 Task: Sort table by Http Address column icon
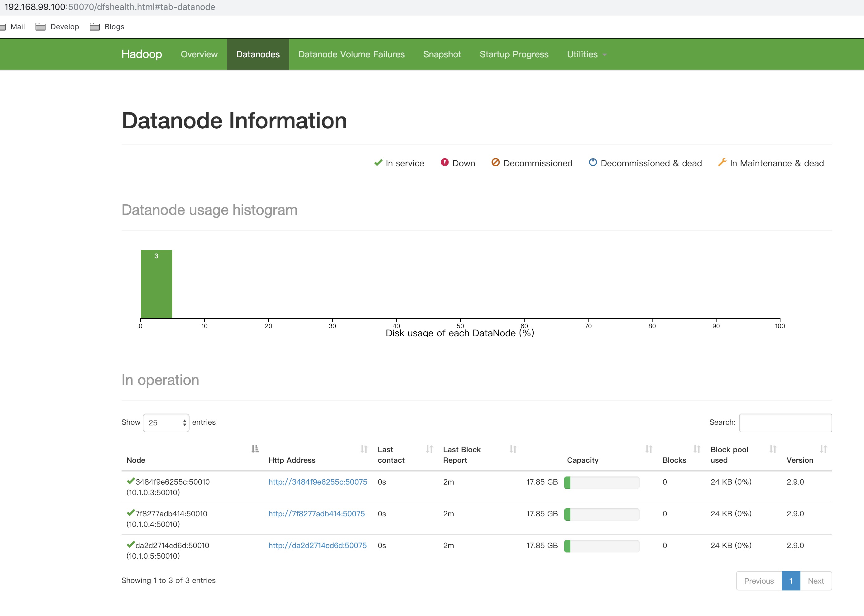pyautogui.click(x=364, y=449)
